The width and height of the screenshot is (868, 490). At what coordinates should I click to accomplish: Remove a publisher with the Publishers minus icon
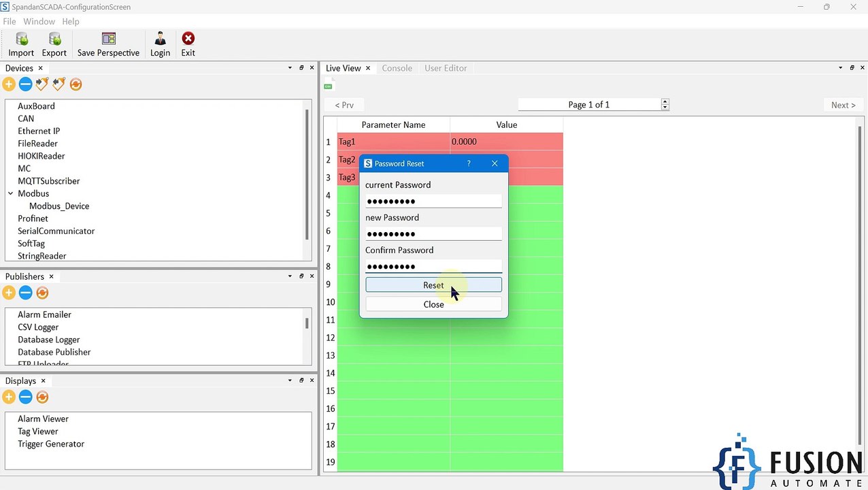(x=25, y=293)
